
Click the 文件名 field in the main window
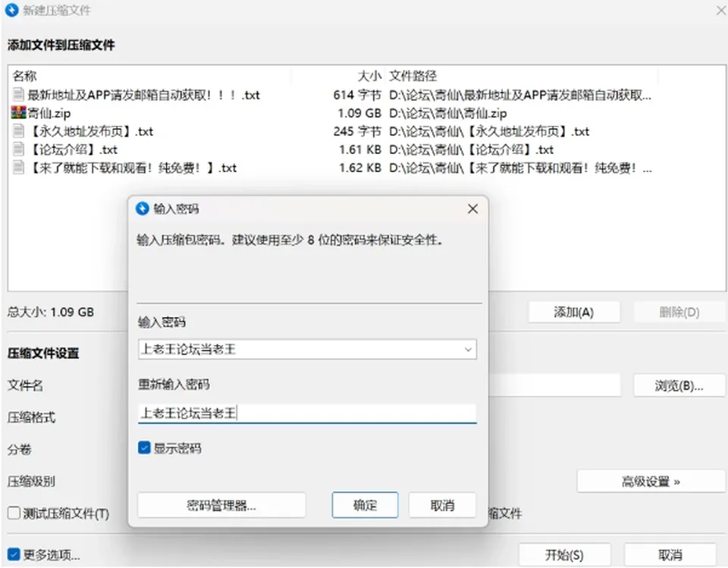[554, 385]
